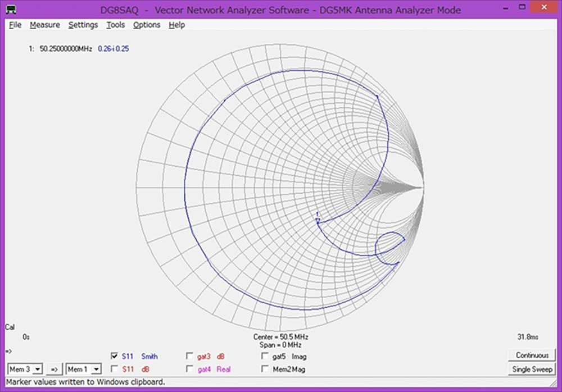
Task: Click the gat4 trace label
Action: pos(204,370)
